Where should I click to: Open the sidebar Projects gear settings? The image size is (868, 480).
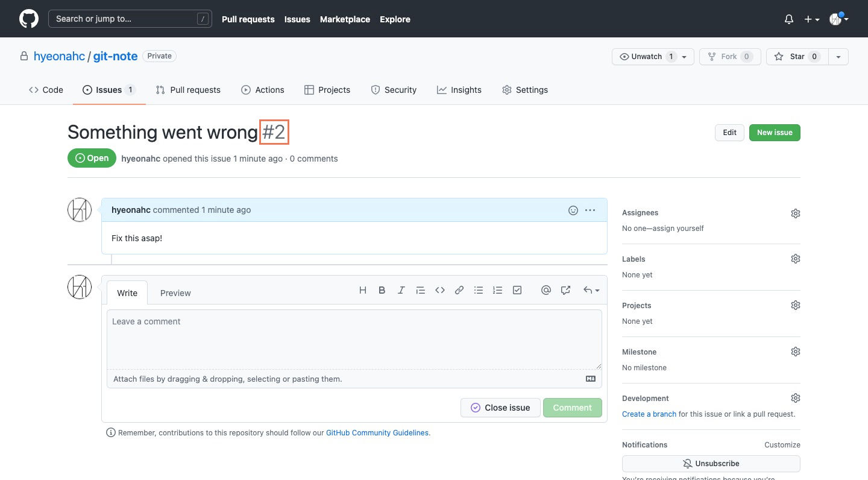coord(796,305)
